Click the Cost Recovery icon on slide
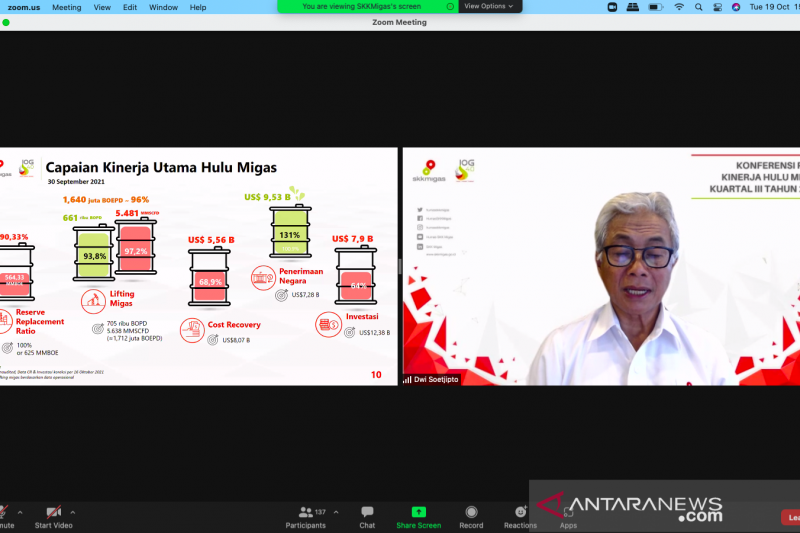The image size is (800, 533). (192, 330)
